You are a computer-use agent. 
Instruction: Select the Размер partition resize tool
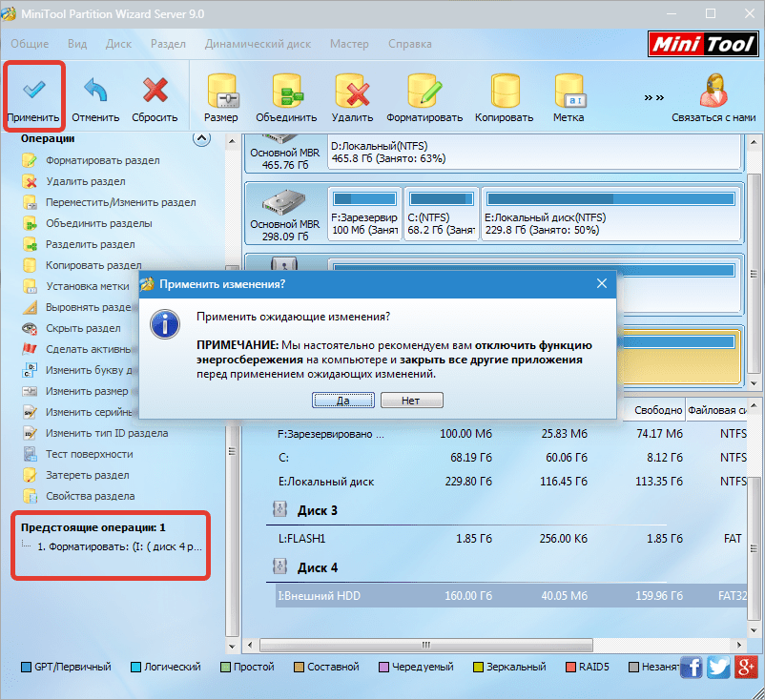[x=220, y=92]
